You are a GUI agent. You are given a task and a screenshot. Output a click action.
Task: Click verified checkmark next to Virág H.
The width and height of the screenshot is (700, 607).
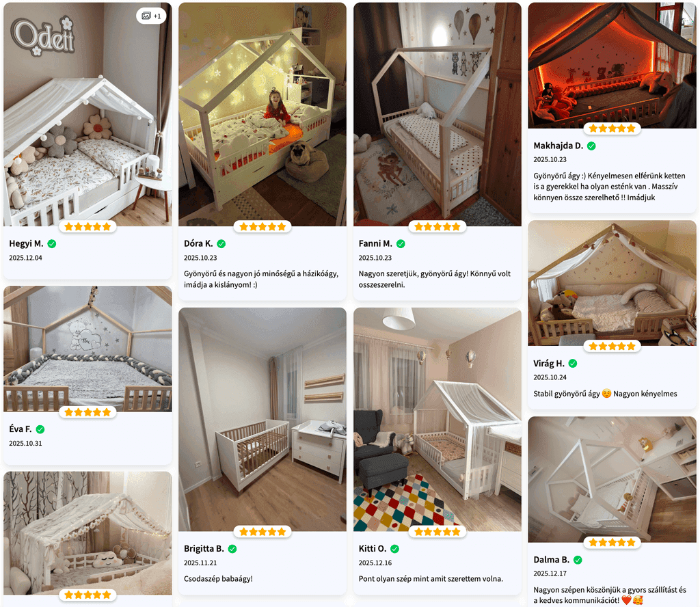click(x=573, y=363)
